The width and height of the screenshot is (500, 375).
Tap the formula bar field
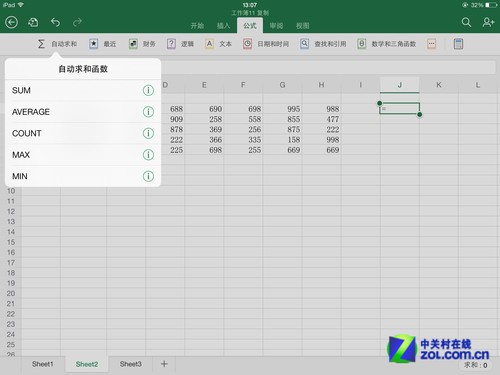(328, 69)
